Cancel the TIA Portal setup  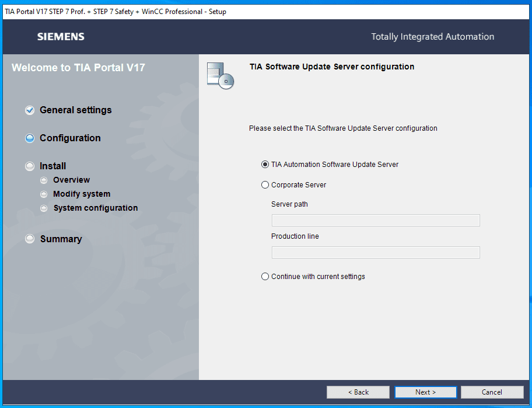pyautogui.click(x=492, y=392)
